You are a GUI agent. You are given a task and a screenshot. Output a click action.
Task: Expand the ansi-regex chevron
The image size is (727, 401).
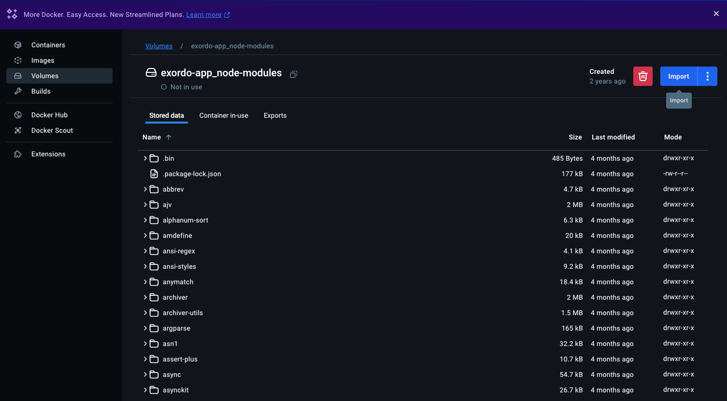point(145,251)
